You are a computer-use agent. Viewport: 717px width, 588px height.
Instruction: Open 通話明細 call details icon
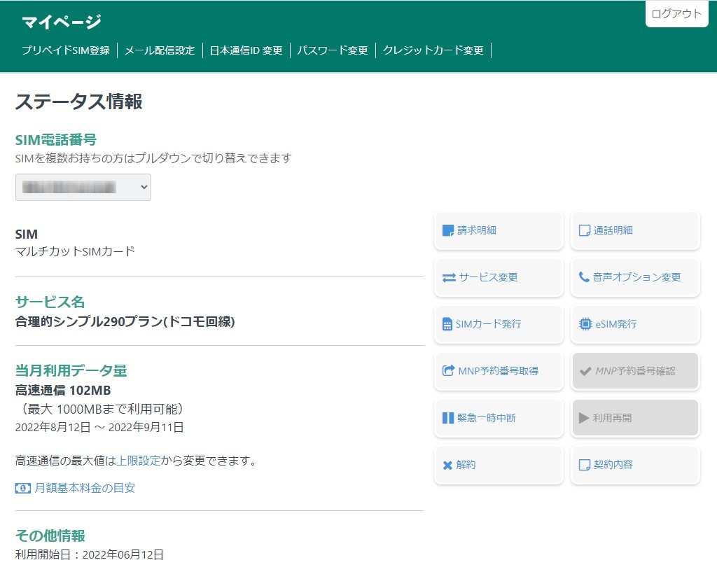click(x=585, y=230)
